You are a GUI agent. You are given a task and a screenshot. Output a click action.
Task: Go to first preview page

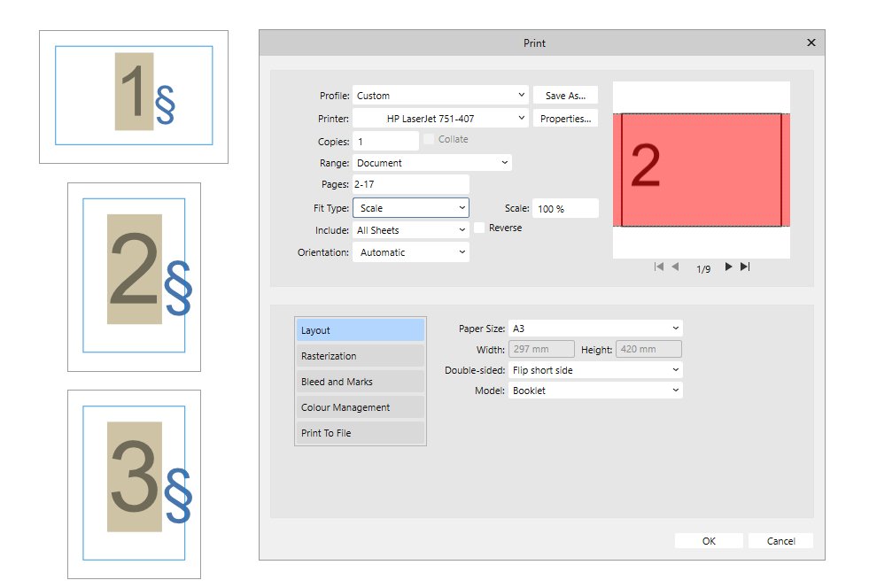(659, 267)
